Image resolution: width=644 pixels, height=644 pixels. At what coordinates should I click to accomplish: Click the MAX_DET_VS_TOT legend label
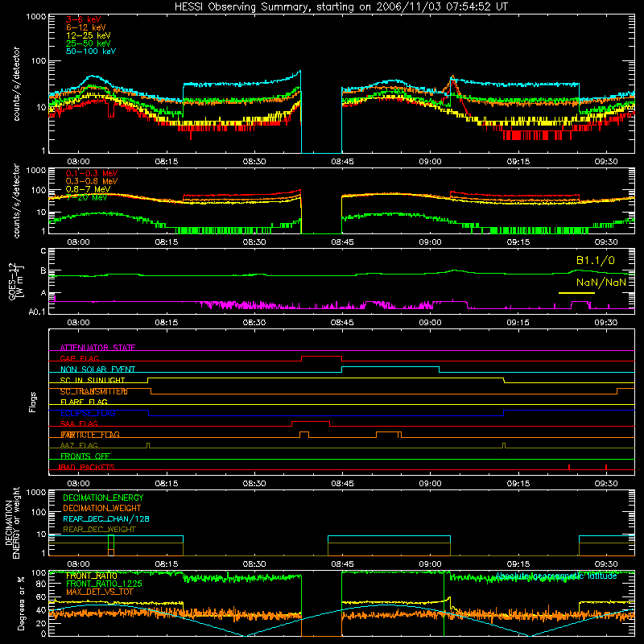point(100,592)
